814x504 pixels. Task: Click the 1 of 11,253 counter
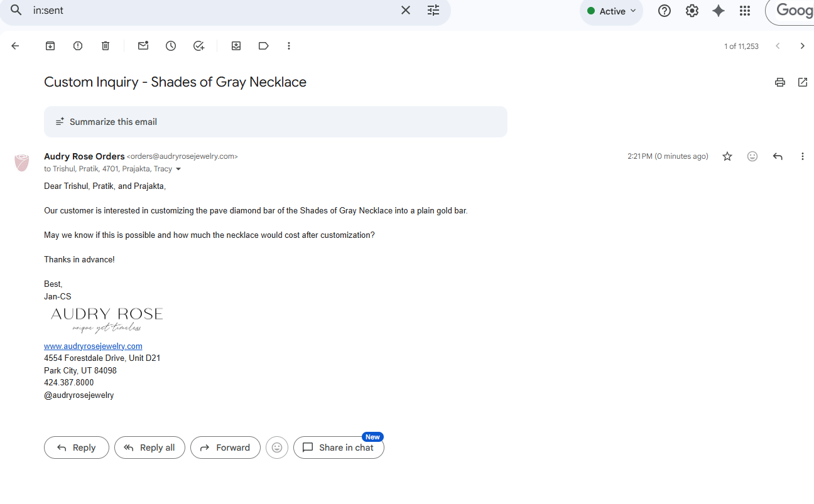pyautogui.click(x=741, y=46)
